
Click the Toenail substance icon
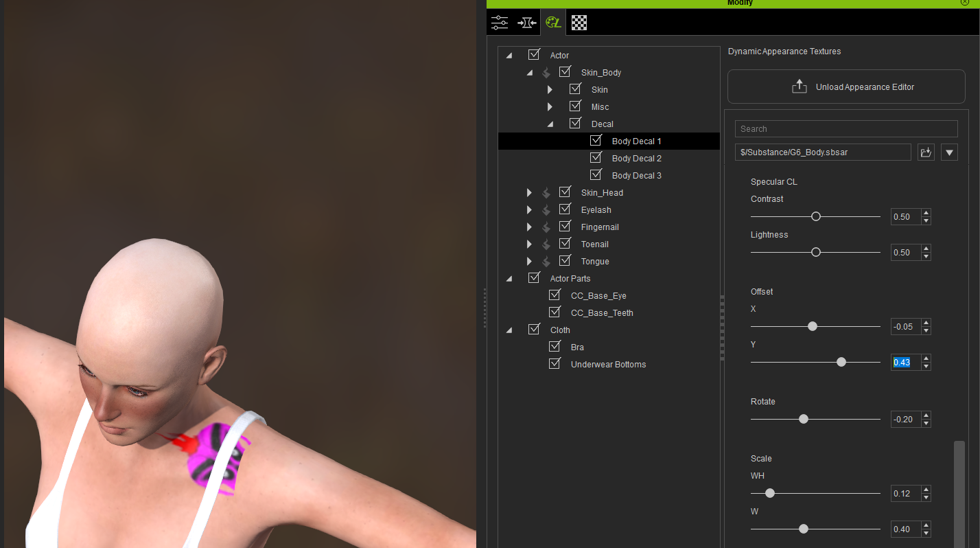pos(546,244)
